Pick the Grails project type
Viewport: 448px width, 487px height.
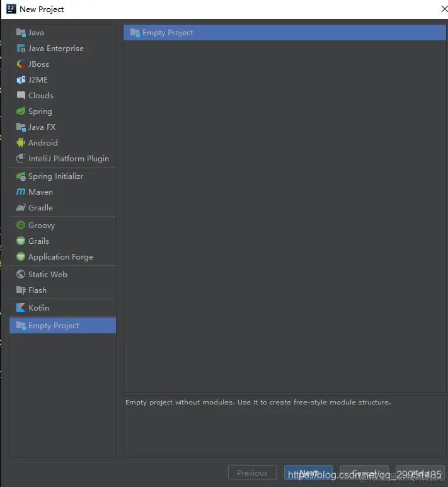tap(63, 241)
